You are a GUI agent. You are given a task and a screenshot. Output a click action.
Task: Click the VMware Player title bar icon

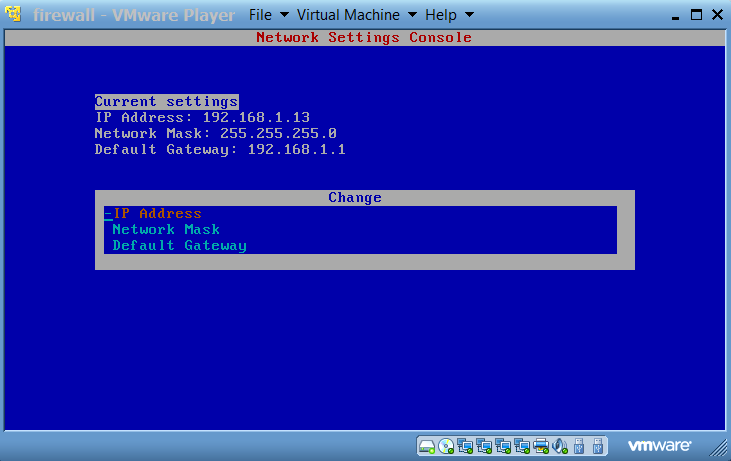click(14, 15)
